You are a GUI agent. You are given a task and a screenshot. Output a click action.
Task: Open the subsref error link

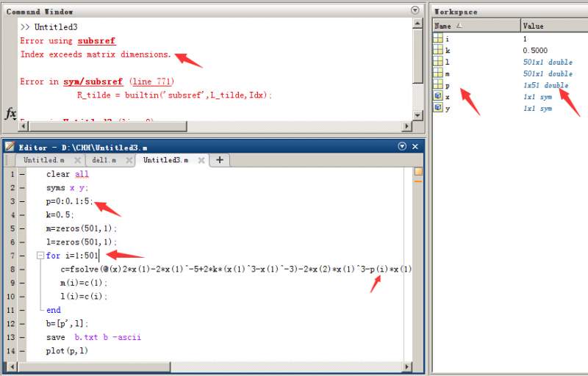click(x=96, y=41)
